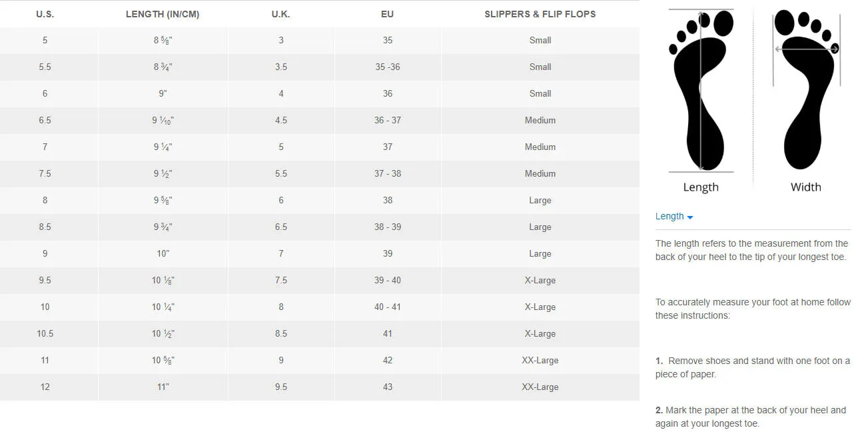Select the 10" length cell

tap(163, 253)
